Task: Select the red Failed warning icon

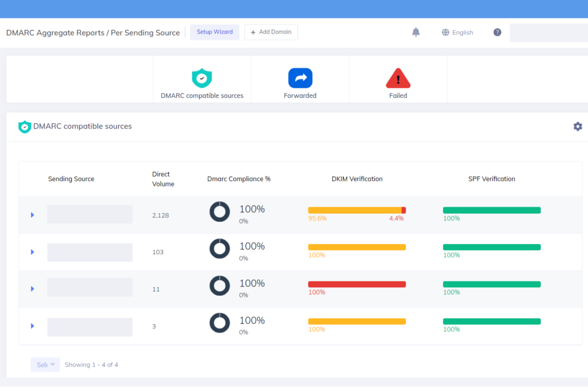Action: (x=398, y=78)
